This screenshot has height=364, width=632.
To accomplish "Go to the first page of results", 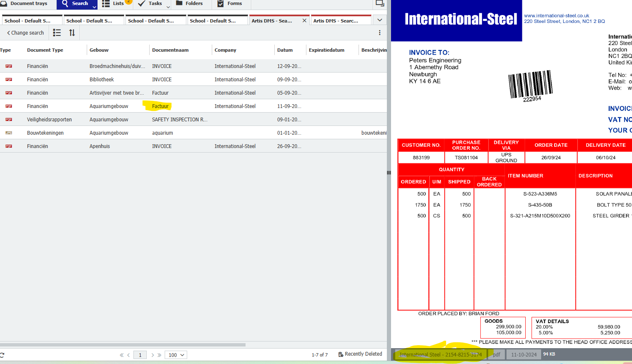I will click(x=122, y=355).
